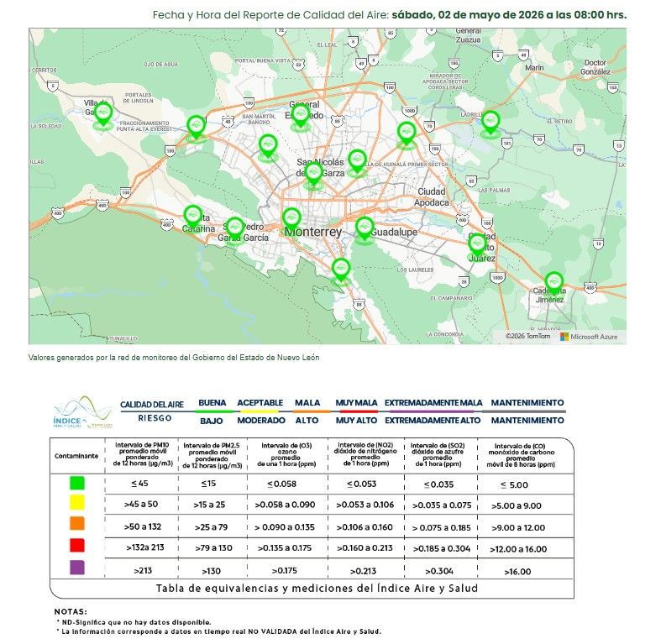Click the MUY ALTO risk label

(356, 420)
